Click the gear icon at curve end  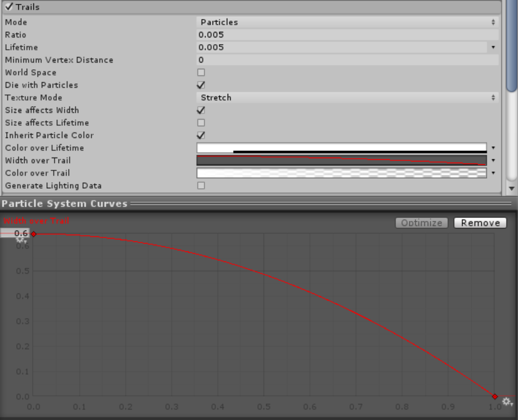pos(507,402)
